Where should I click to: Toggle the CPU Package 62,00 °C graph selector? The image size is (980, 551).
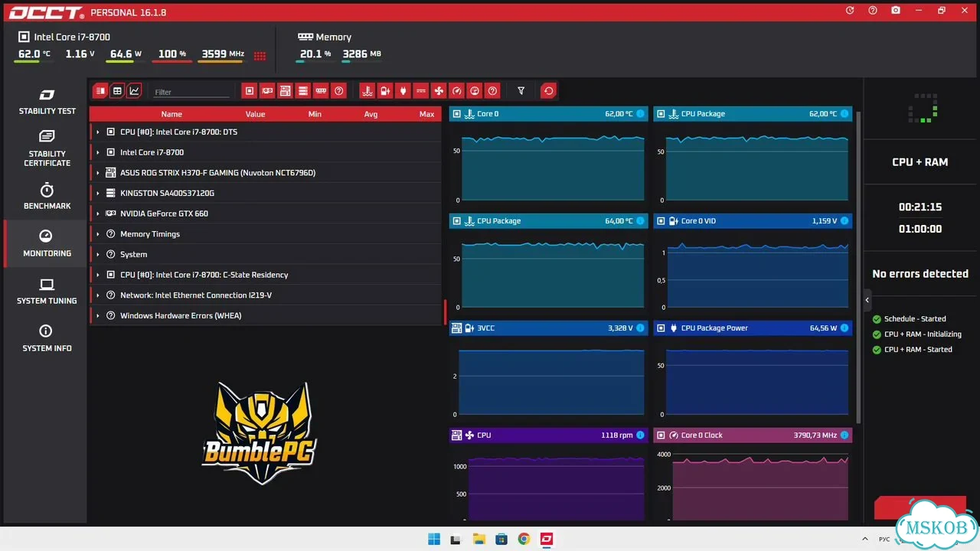661,114
